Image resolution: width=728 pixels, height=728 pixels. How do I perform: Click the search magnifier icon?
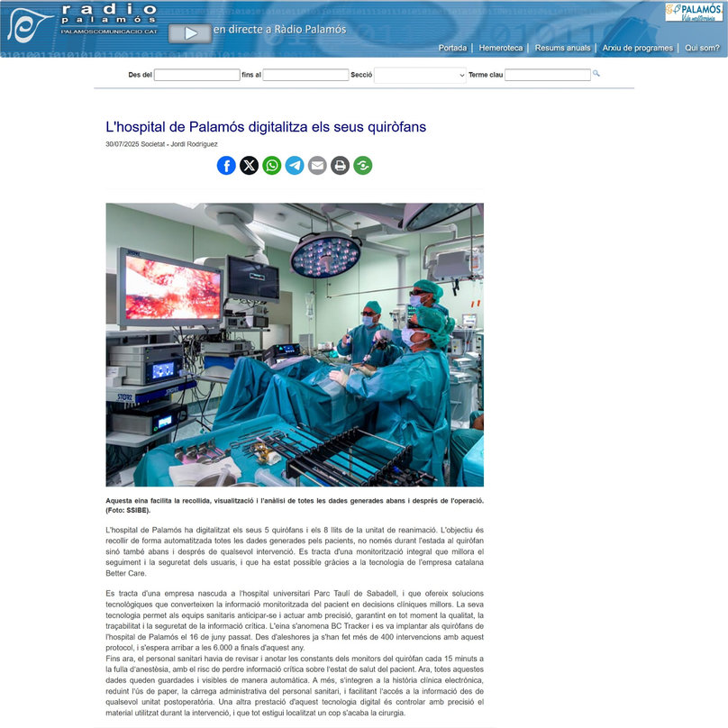596,73
